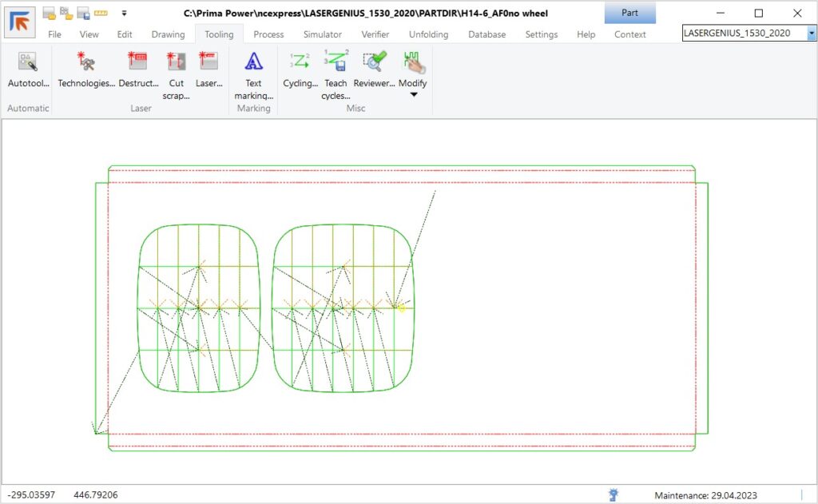Click the Part context tab button
The image size is (818, 504).
(x=629, y=13)
